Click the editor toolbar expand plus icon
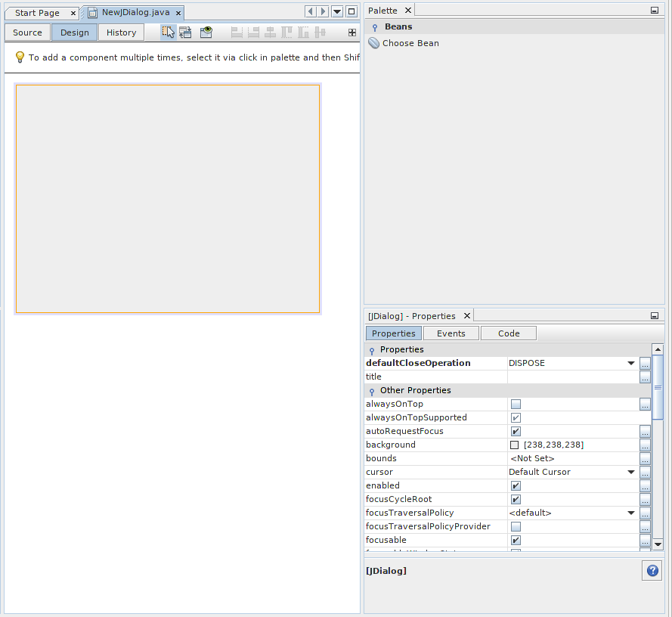 (x=351, y=33)
